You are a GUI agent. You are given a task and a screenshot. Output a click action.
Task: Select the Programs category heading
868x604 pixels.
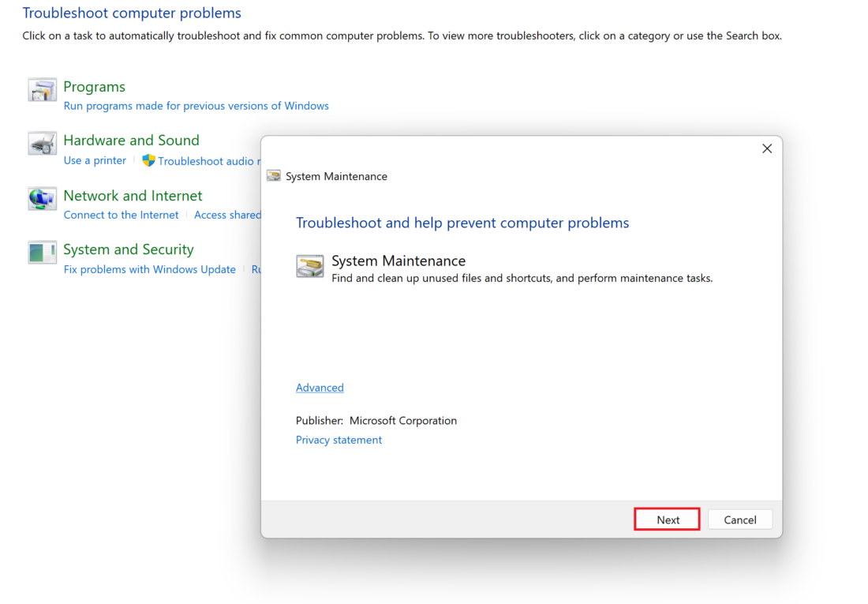coord(94,87)
